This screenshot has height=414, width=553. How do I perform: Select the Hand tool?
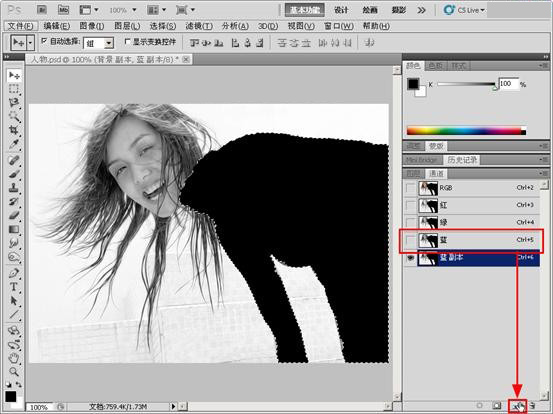pyautogui.click(x=14, y=358)
